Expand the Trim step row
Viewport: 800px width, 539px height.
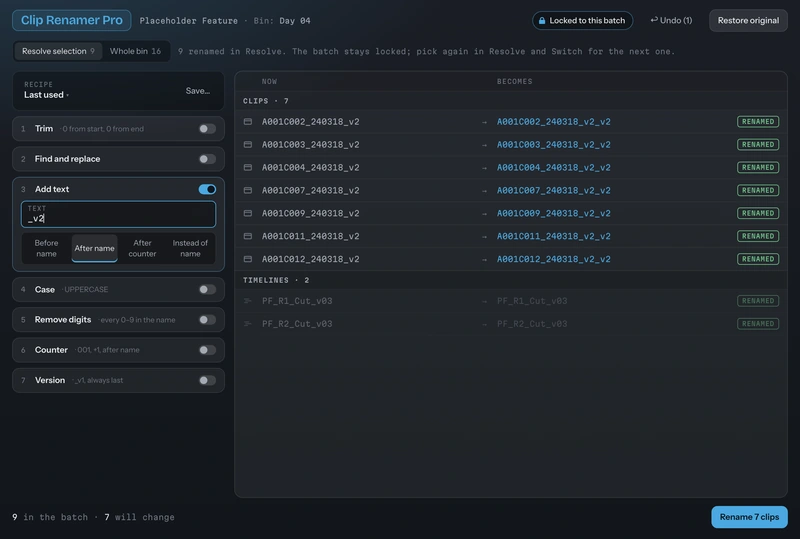(x=118, y=129)
